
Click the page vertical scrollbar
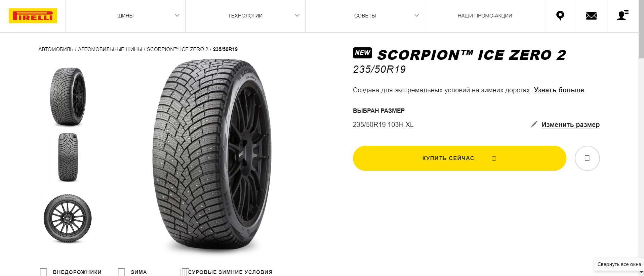click(641, 134)
